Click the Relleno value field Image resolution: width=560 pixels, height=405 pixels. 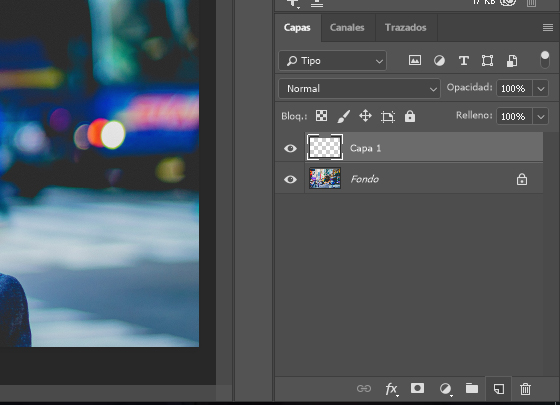coord(514,116)
